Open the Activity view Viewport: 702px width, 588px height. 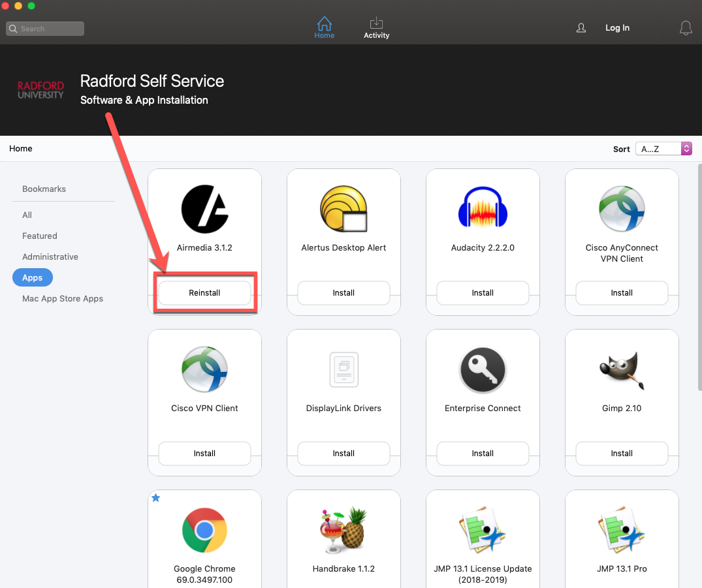[x=376, y=27]
